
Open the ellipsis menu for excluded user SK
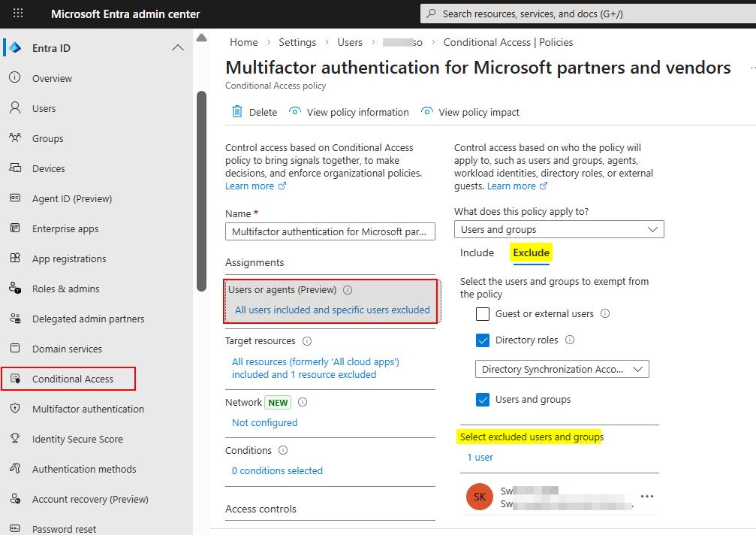click(x=647, y=497)
